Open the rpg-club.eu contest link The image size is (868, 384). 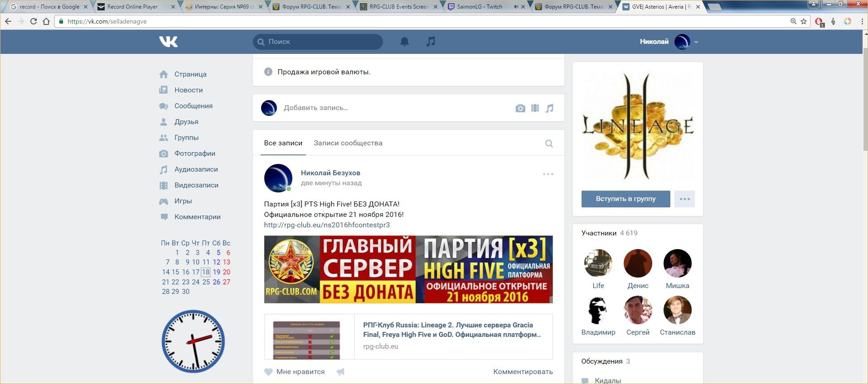coord(327,225)
